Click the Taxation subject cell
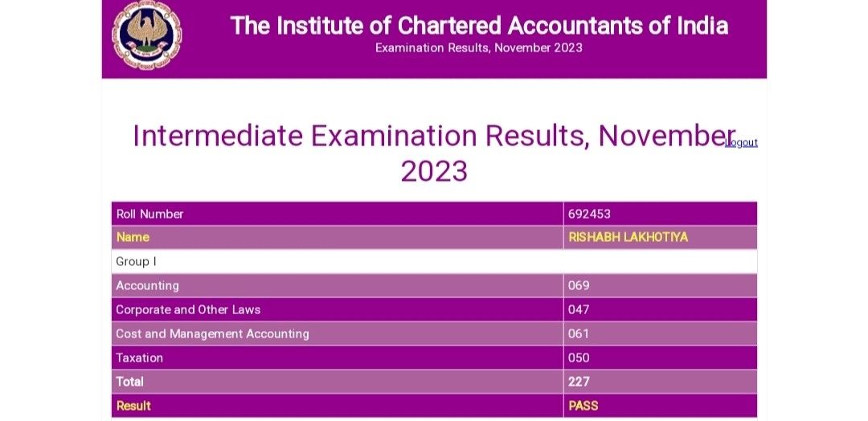 coord(337,358)
